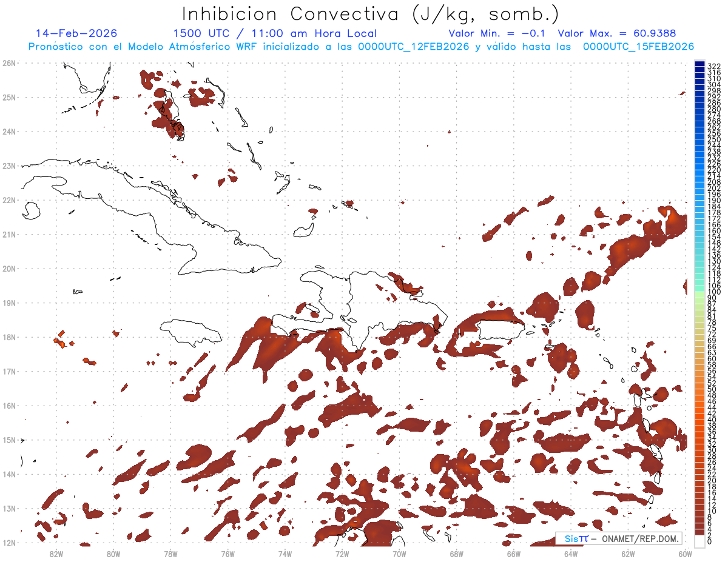Click longitude label '66W'
This screenshot has height=562, width=728.
[514, 554]
